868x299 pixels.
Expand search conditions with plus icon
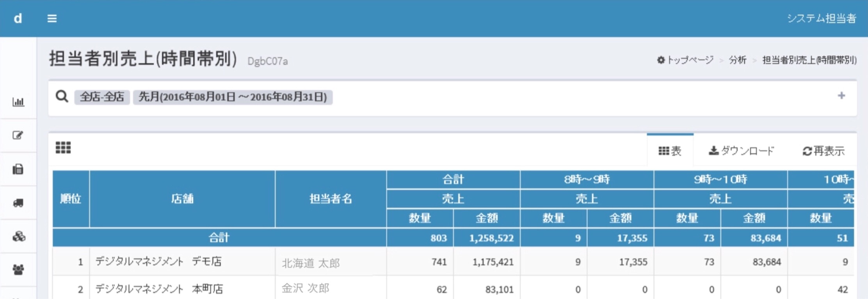[x=841, y=96]
